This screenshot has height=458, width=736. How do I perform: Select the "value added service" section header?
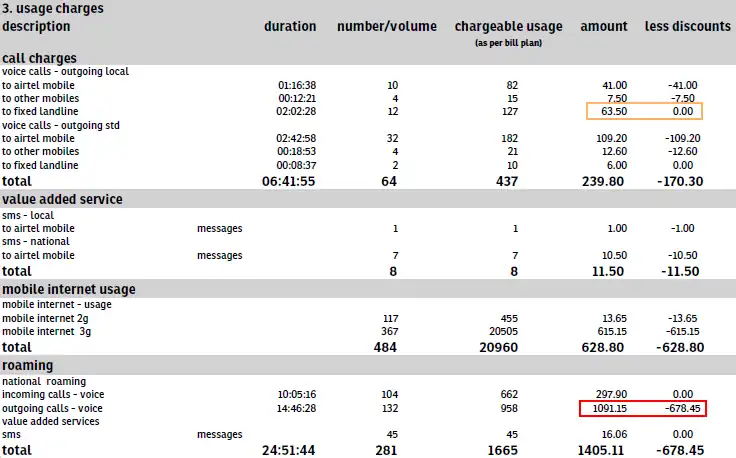click(x=62, y=199)
